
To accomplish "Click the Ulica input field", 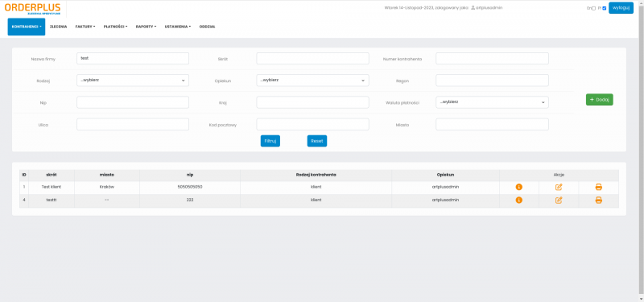I will pyautogui.click(x=133, y=124).
